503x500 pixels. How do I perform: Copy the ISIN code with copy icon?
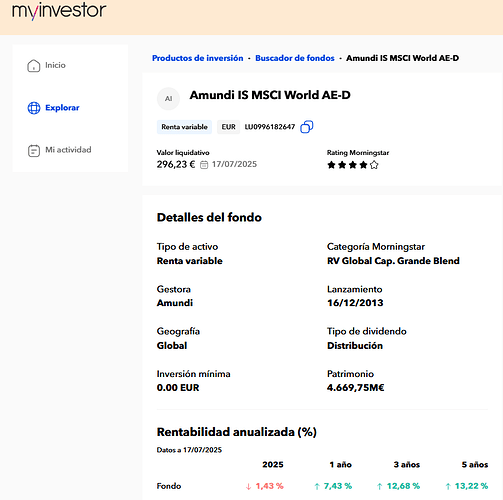(307, 127)
